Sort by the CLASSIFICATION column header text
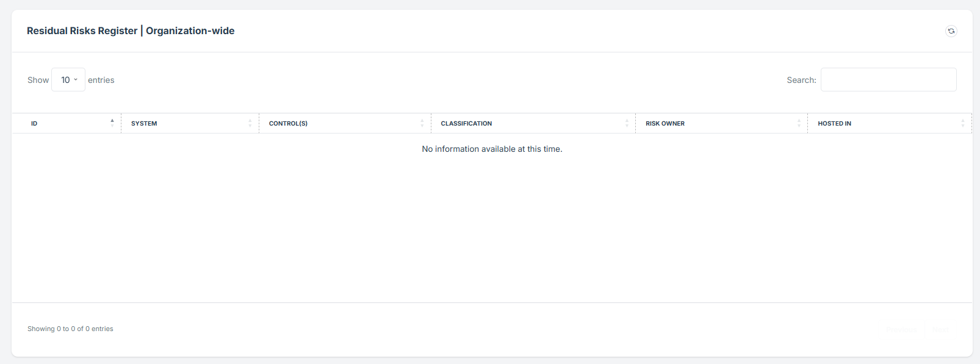The width and height of the screenshot is (980, 364). [x=466, y=124]
